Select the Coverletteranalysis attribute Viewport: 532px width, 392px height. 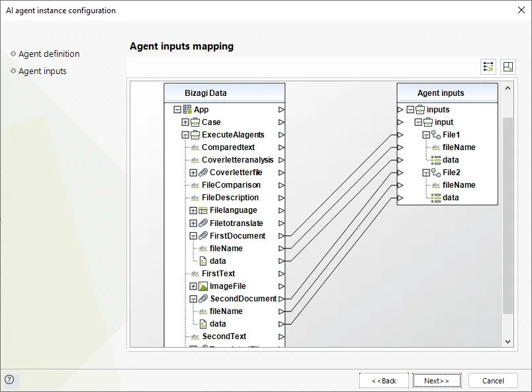(x=238, y=160)
